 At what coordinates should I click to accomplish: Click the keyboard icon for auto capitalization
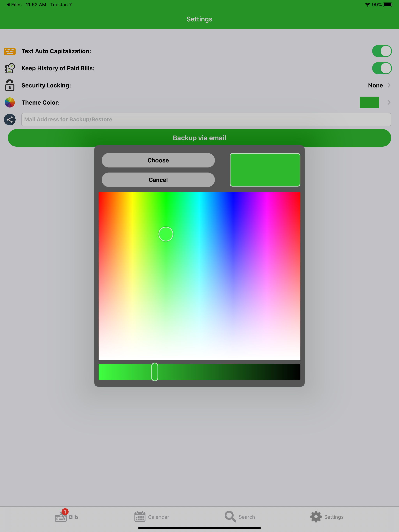click(x=10, y=51)
